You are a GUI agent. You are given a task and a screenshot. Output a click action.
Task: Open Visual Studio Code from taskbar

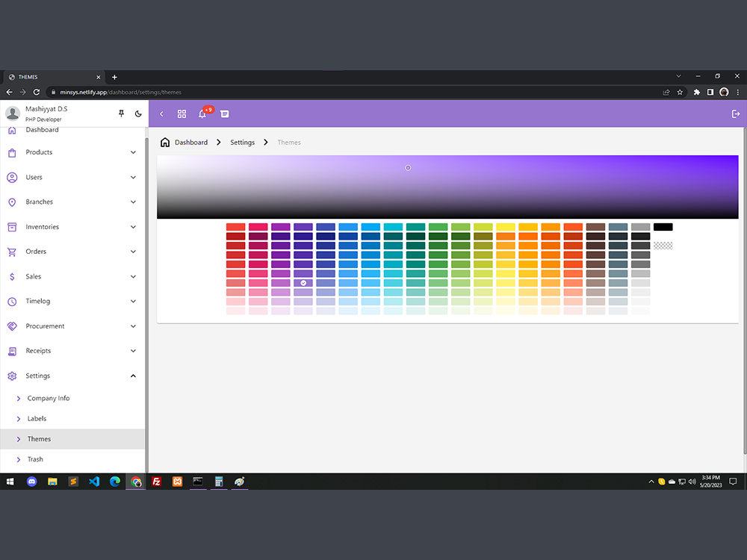click(x=94, y=482)
